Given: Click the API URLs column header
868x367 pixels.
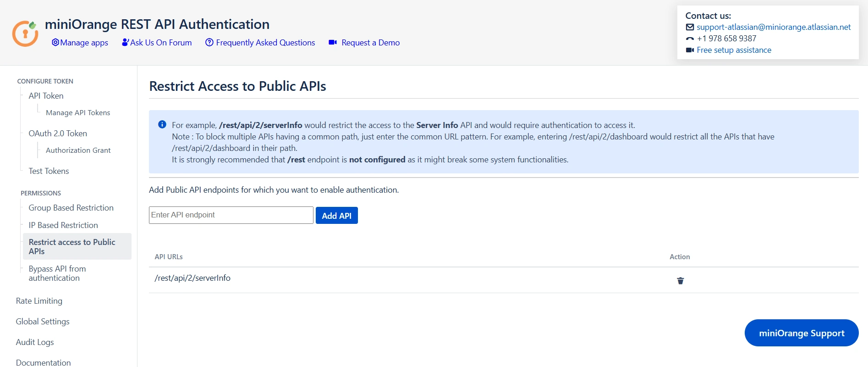Looking at the screenshot, I should (x=169, y=257).
